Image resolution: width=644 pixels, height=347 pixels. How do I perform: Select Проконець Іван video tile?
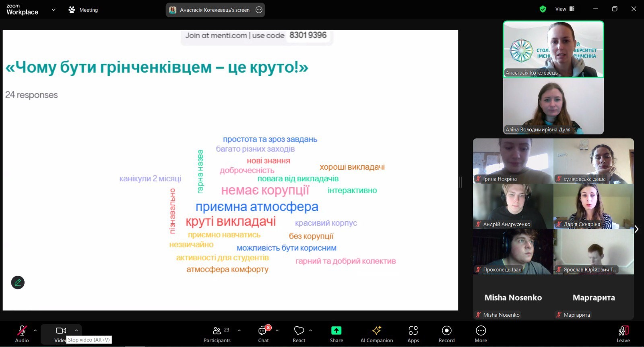(x=513, y=252)
